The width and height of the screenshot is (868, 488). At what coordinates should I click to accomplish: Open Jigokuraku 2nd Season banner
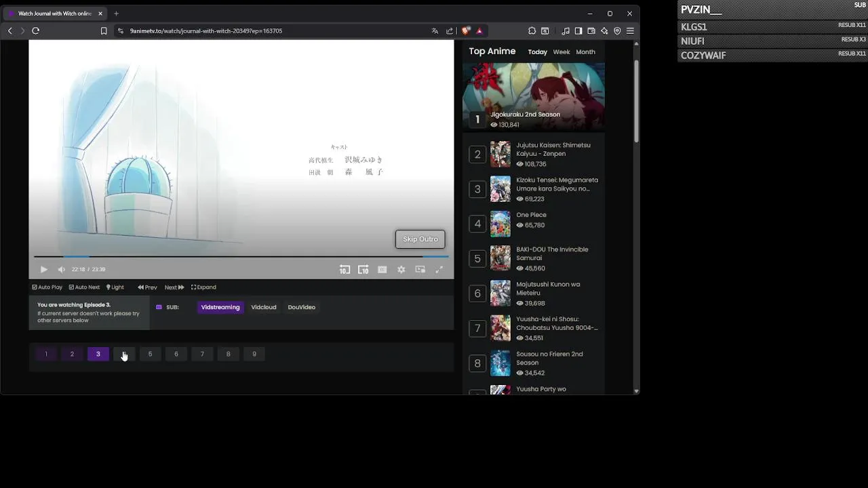[x=534, y=97]
